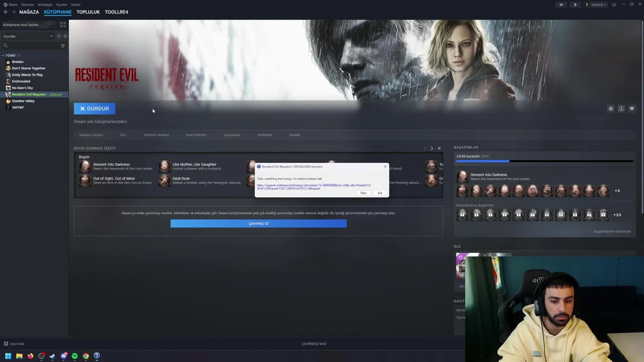The width and height of the screenshot is (644, 362).
Task: Open Rehberler tab
Action: [265, 135]
